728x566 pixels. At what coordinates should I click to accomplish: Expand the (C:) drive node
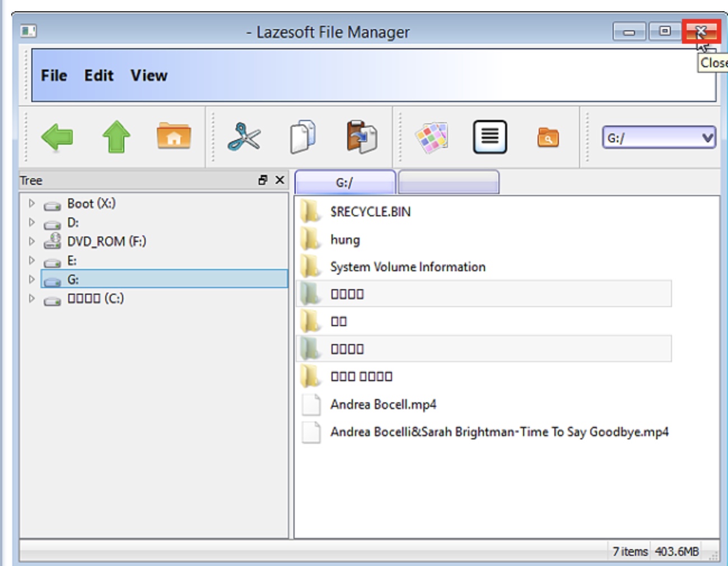(x=32, y=298)
